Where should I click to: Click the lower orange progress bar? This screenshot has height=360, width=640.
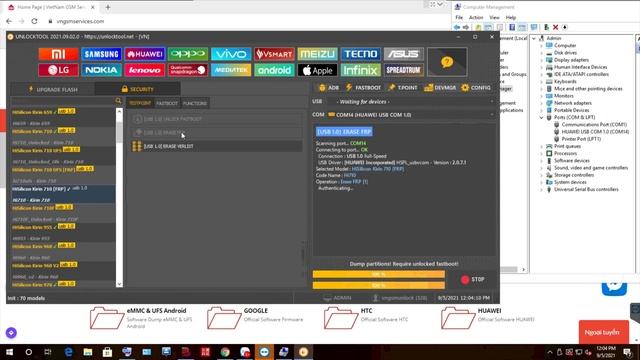[x=379, y=285]
